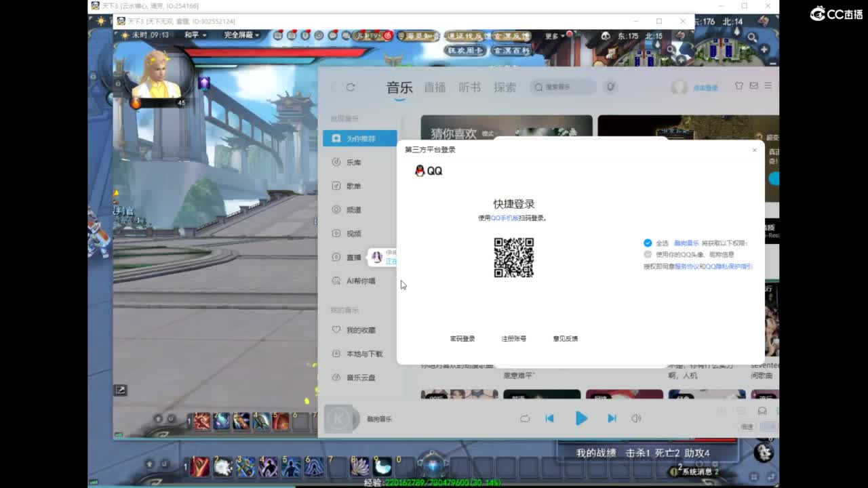Click the 玄溟百科 game button
Viewport: 868px width, 488px height.
click(x=512, y=50)
